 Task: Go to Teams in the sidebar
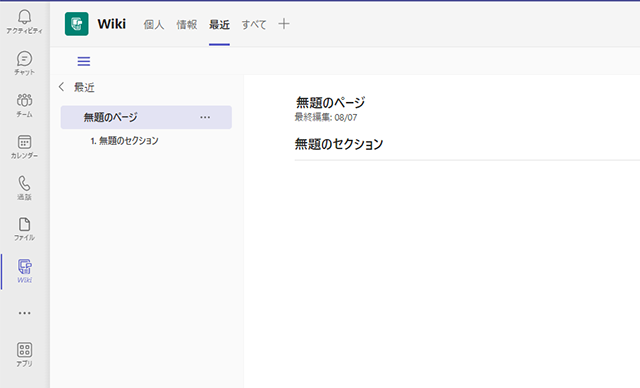click(x=24, y=105)
